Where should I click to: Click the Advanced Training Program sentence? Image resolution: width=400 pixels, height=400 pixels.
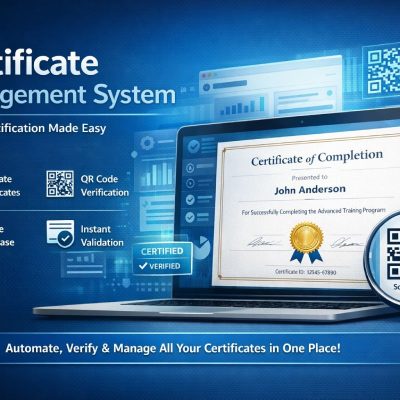coord(313,211)
